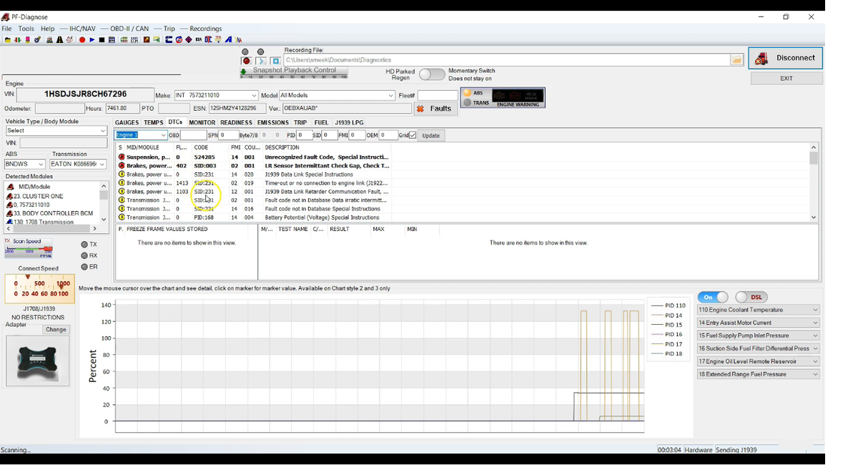Image resolution: width=868 pixels, height=465 pixels.
Task: Uncheck the Grid checkbox
Action: 413,135
